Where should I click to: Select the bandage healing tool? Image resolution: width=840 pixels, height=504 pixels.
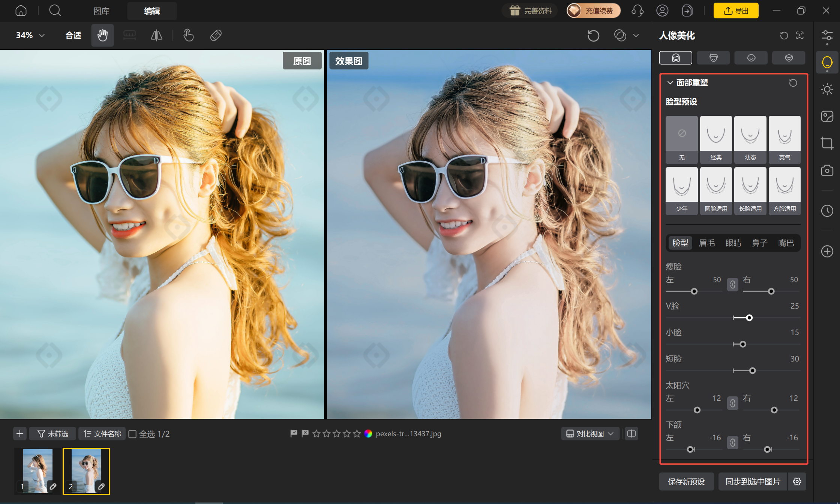(216, 35)
